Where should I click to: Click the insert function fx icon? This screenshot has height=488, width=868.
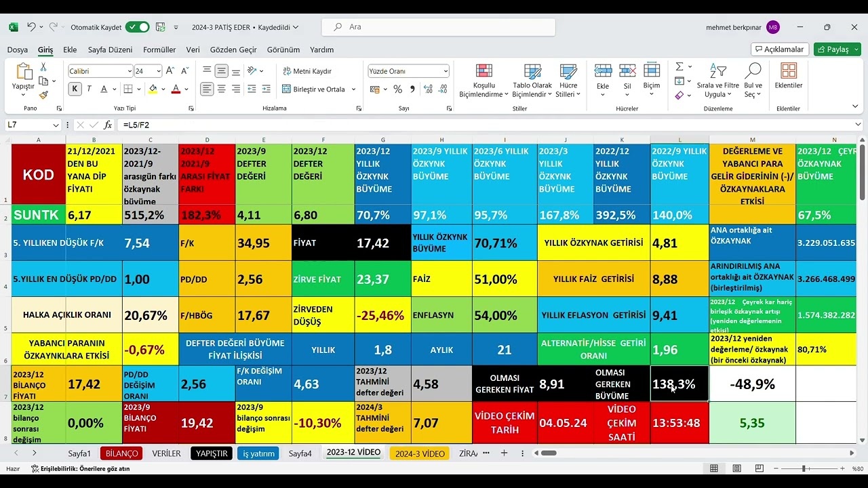(108, 125)
